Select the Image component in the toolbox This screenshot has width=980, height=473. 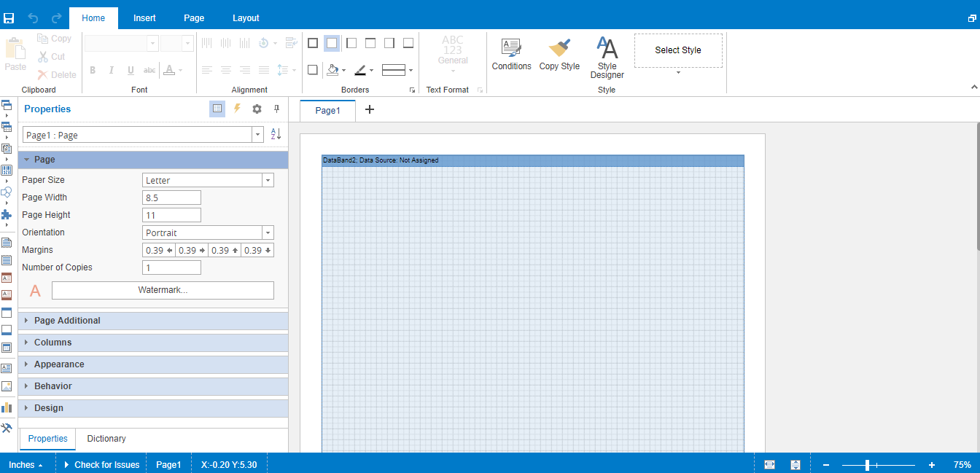click(7, 386)
